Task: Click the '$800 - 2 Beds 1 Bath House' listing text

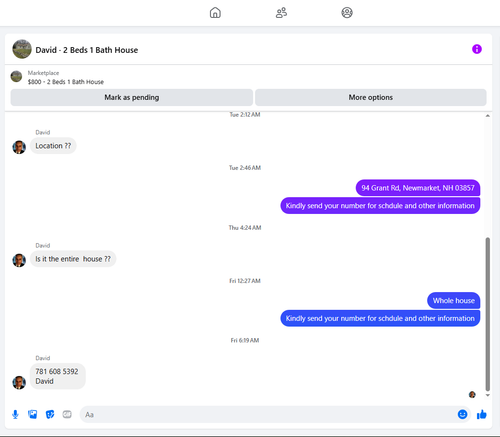Action: tap(66, 82)
